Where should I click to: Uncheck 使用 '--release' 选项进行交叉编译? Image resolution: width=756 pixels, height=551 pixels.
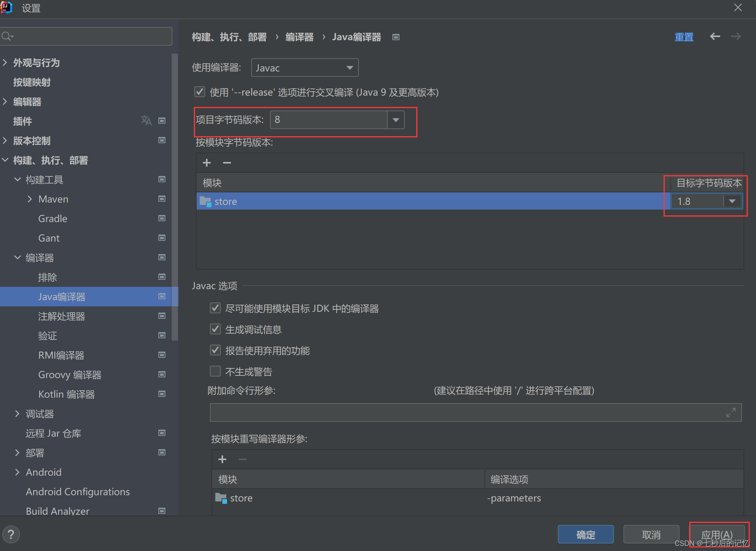pyautogui.click(x=199, y=92)
